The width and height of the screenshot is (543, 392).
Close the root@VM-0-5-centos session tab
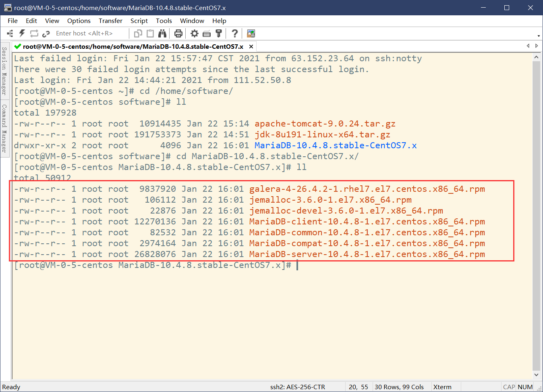point(251,46)
